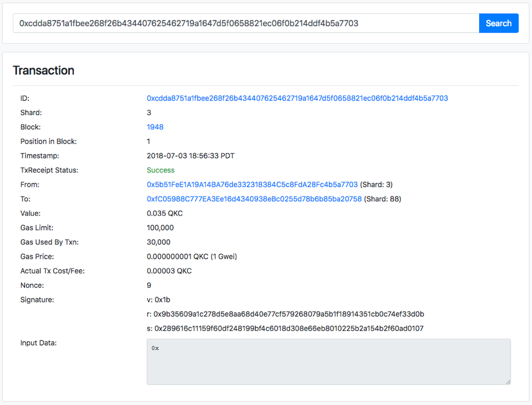The width and height of the screenshot is (532, 405).
Task: Select the signature s value line
Action: click(285, 328)
